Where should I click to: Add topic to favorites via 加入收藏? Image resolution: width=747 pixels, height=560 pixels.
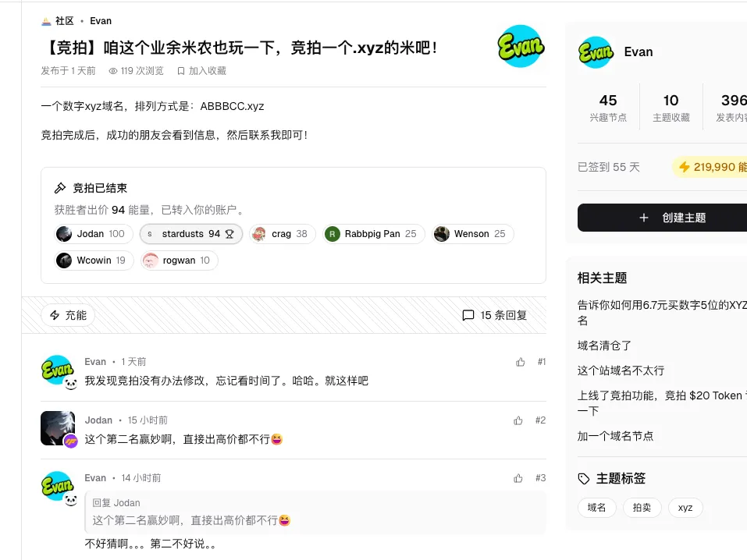[201, 71]
